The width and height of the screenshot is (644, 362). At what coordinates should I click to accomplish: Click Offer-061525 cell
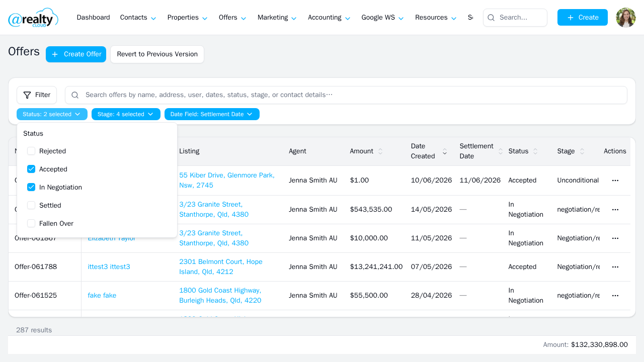pos(36,296)
